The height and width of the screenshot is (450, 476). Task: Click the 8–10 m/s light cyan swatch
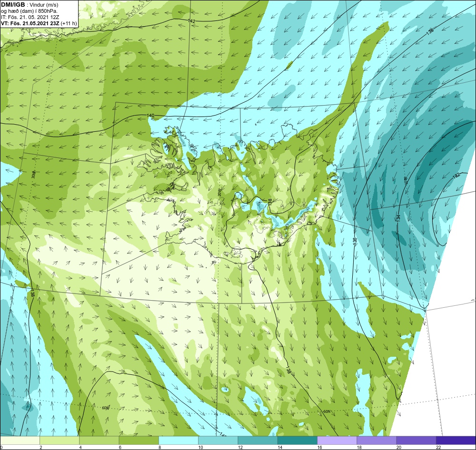178,440
